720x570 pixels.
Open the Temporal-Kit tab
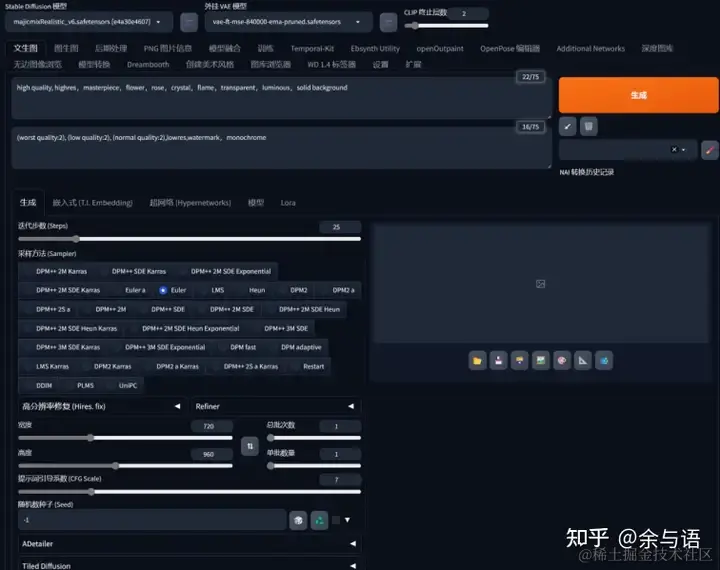click(x=312, y=49)
